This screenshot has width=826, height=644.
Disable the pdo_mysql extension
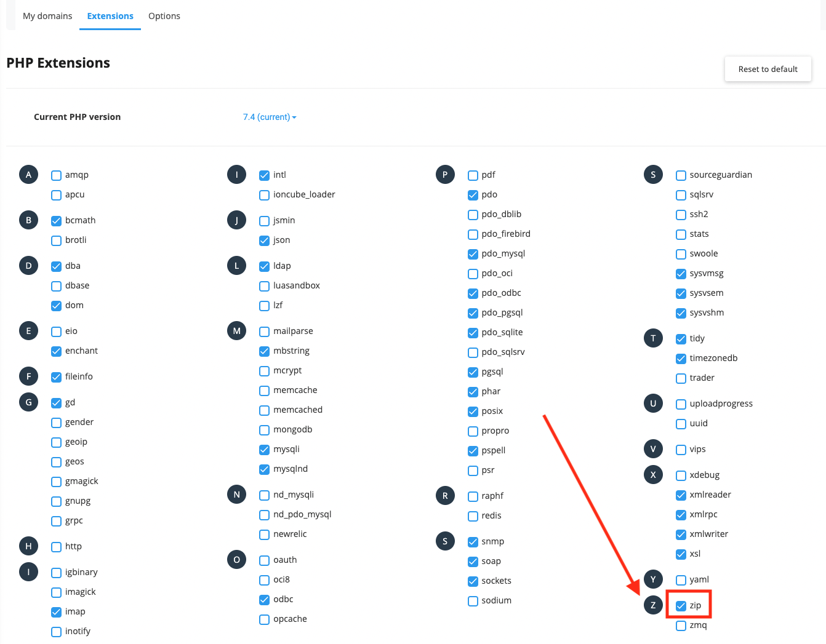[x=472, y=253]
